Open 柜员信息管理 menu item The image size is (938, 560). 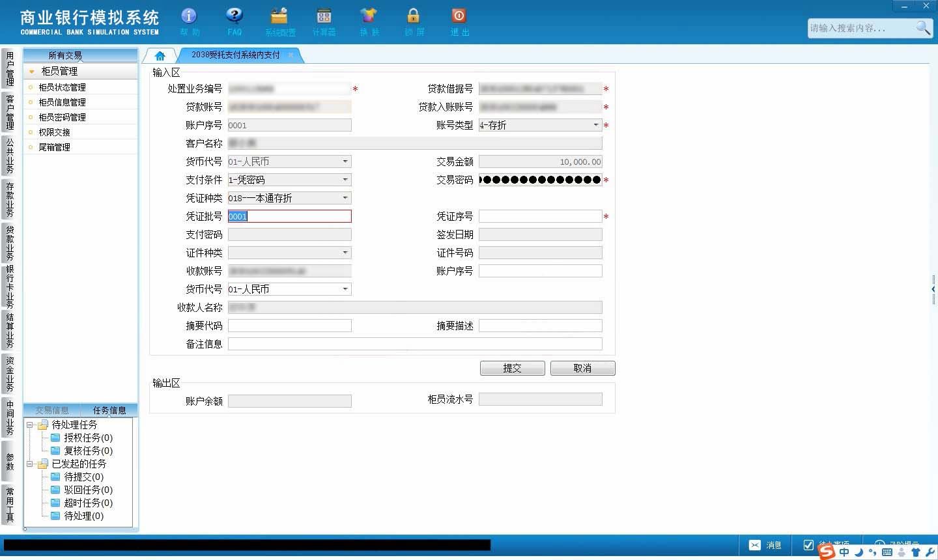[80, 102]
